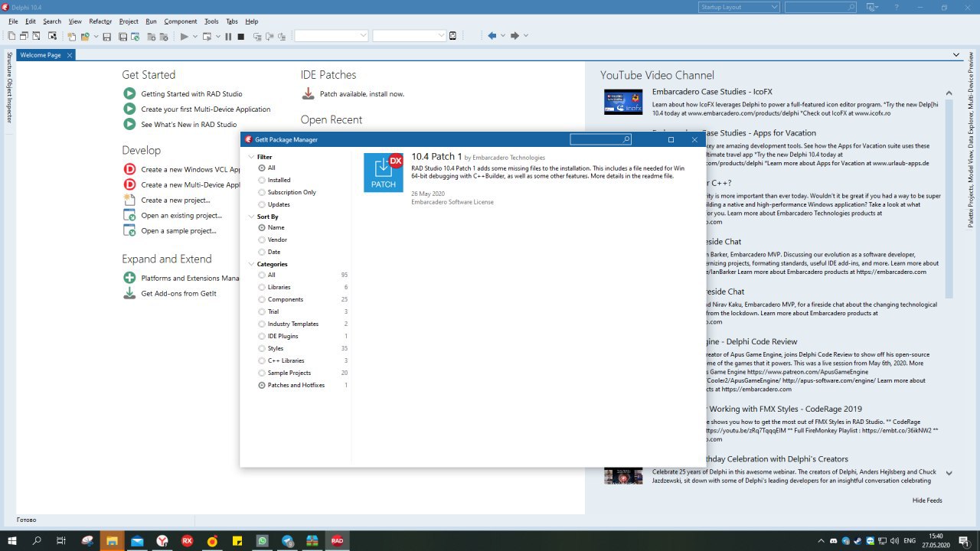Select the Sample Projects category
Viewport: 980px width, 551px height.
pos(262,373)
